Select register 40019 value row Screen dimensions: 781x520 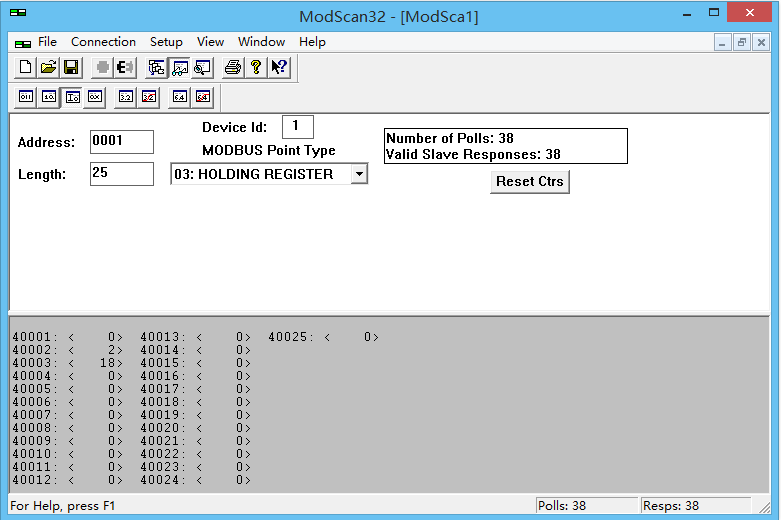tap(196, 415)
